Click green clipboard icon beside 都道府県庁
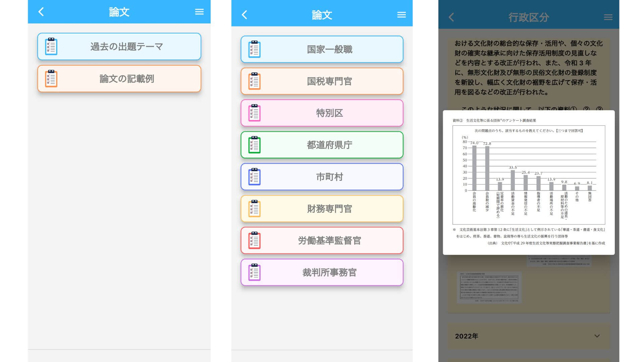 [254, 145]
